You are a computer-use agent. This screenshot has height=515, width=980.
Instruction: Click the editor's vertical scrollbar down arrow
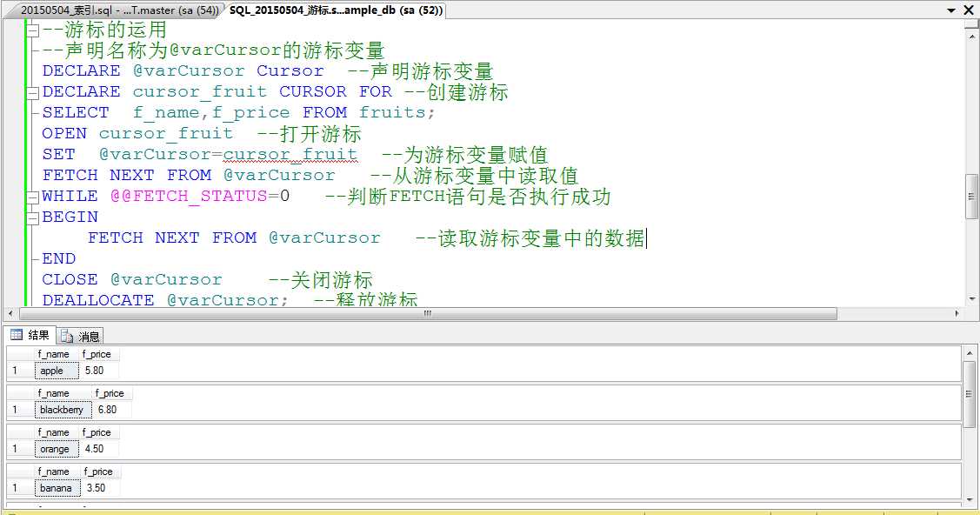(971, 299)
